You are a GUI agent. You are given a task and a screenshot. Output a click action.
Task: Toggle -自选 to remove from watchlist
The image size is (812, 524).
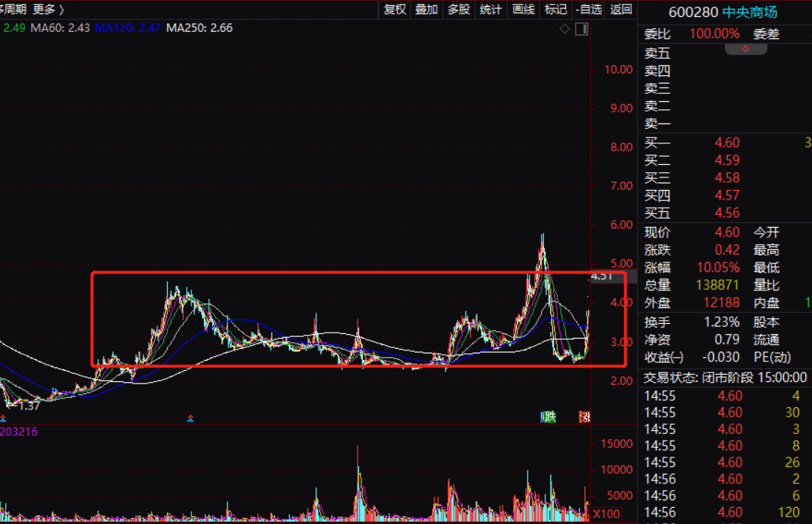589,10
